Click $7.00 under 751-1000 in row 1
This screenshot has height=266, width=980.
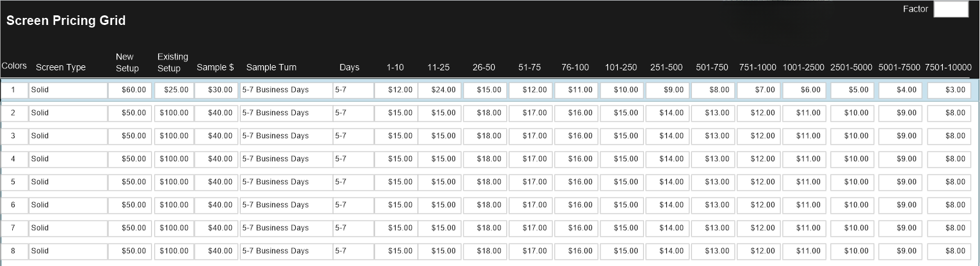(758, 90)
